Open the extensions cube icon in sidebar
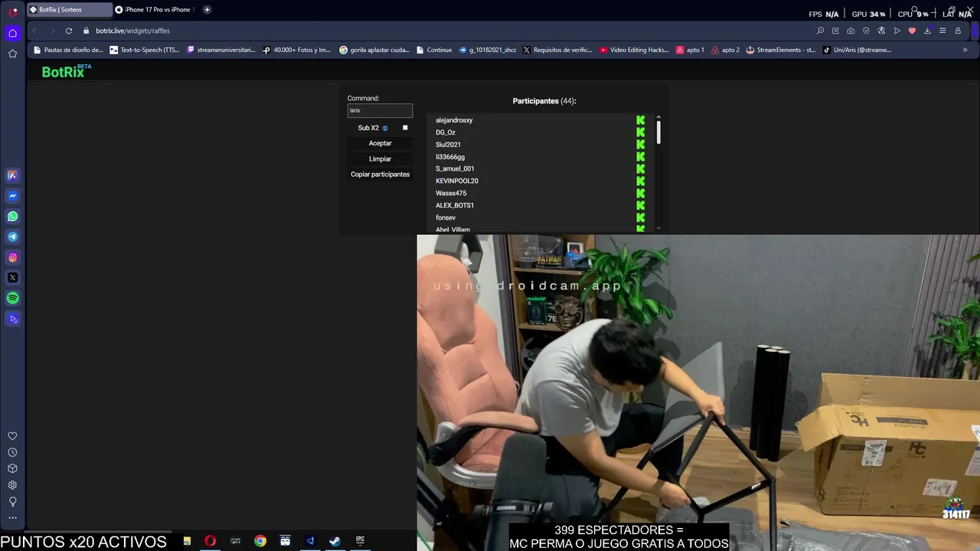Viewport: 980px width, 551px height. [13, 468]
